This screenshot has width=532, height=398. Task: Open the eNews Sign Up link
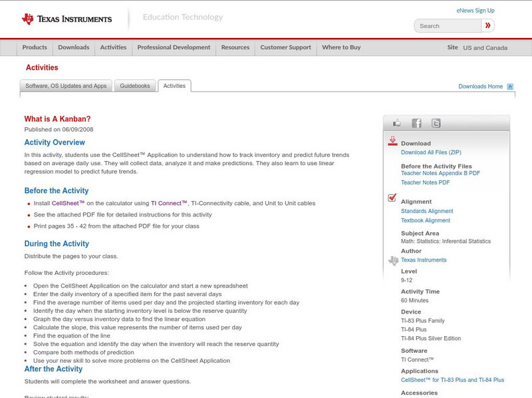(475, 11)
